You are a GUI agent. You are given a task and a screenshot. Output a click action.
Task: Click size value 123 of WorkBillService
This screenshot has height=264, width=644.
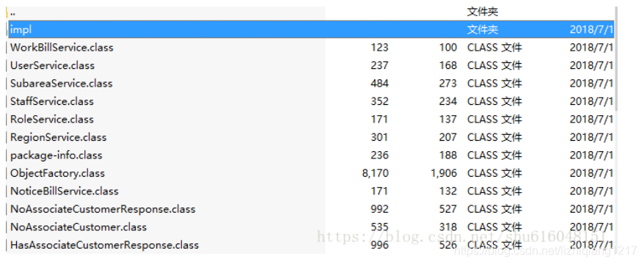click(379, 48)
